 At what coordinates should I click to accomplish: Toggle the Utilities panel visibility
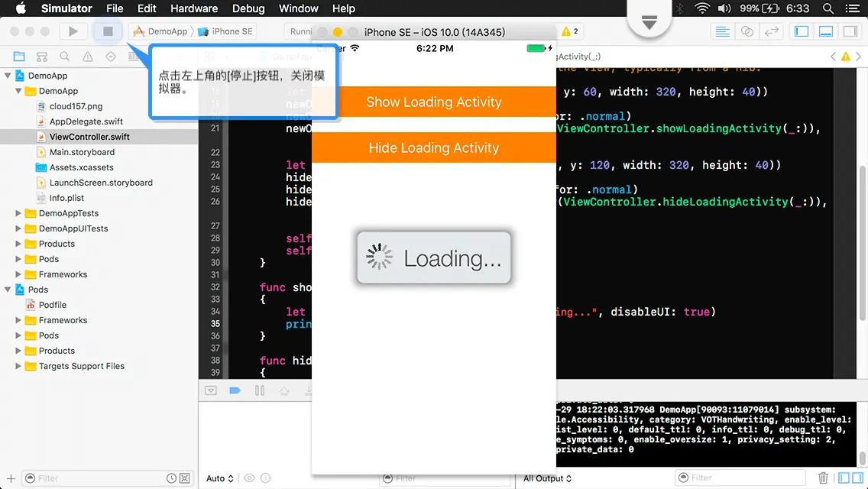click(x=850, y=31)
